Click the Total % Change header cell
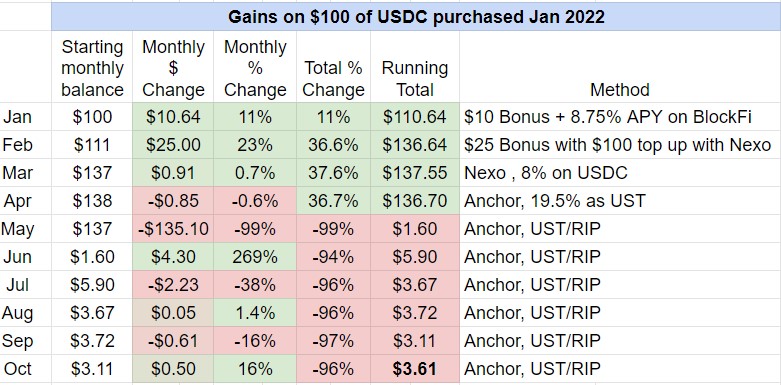Viewport: 781px width, 385px height. click(x=333, y=67)
